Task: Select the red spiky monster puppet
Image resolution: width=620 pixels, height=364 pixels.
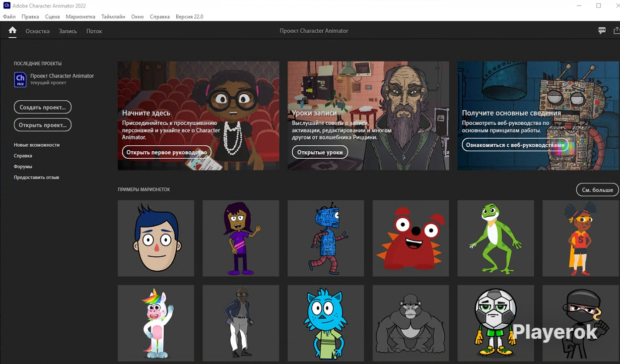Action: click(x=411, y=238)
